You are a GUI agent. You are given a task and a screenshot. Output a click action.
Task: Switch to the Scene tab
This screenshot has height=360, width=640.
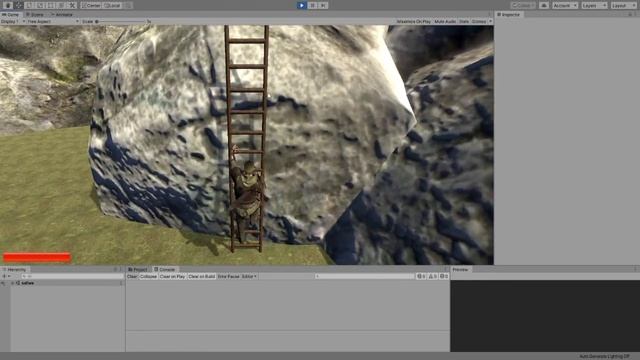pyautogui.click(x=36, y=14)
